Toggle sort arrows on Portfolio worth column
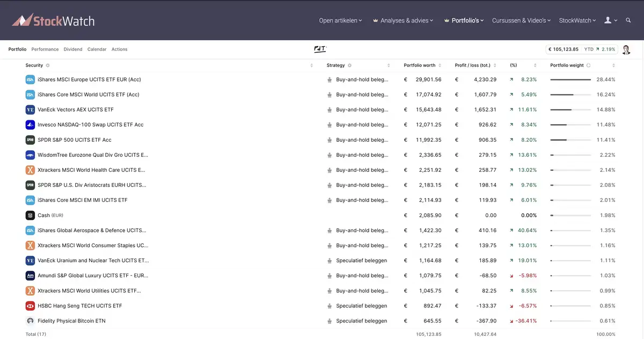Viewport: 644px width, 339px height. (x=440, y=66)
